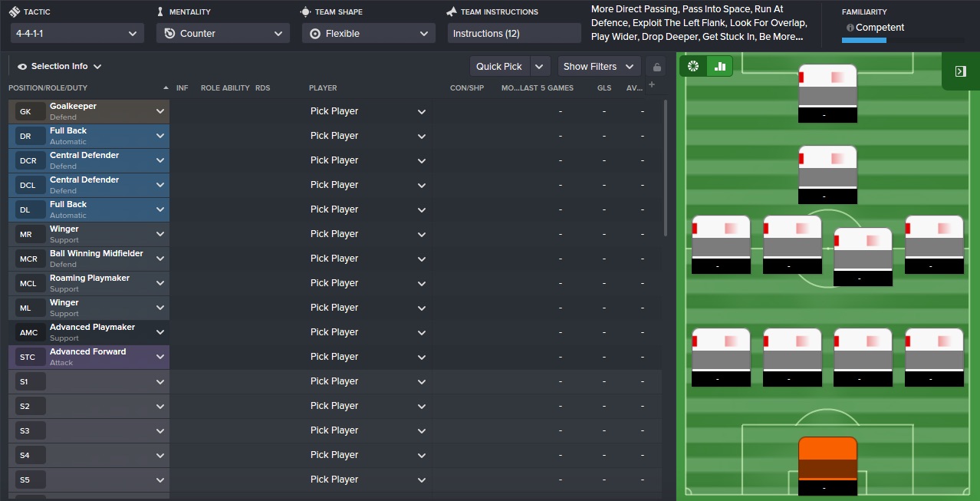Click the Quick Pick button
This screenshot has height=501, width=980.
click(x=499, y=67)
